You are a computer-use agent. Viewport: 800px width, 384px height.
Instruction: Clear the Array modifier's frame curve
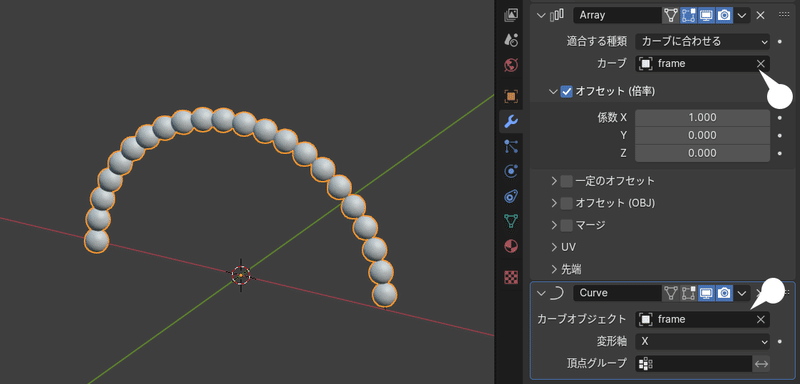point(760,64)
